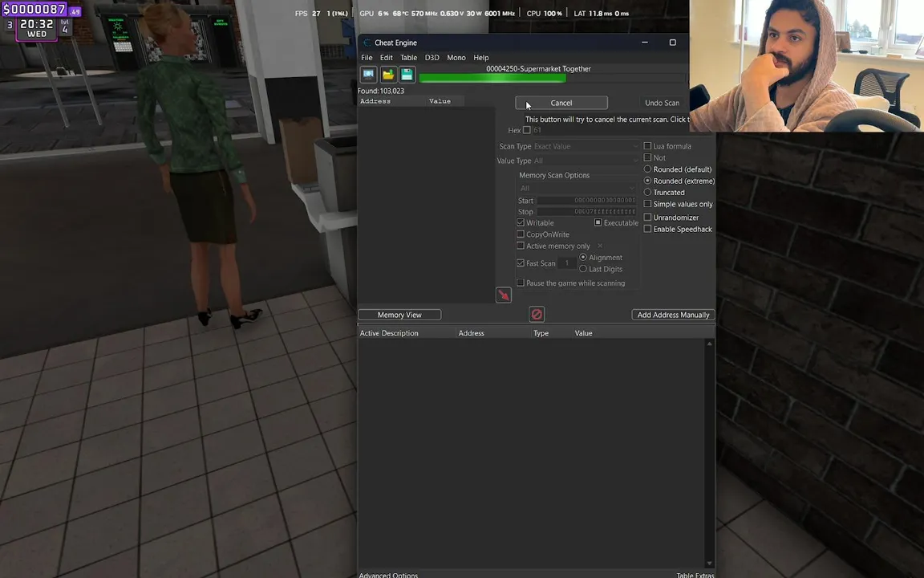Click the Stop address field
Image resolution: width=924 pixels, height=578 pixels.
click(586, 212)
